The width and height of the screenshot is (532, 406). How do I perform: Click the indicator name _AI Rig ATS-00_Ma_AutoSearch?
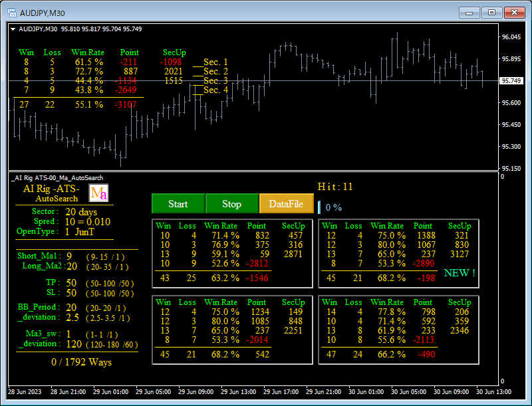57,178
